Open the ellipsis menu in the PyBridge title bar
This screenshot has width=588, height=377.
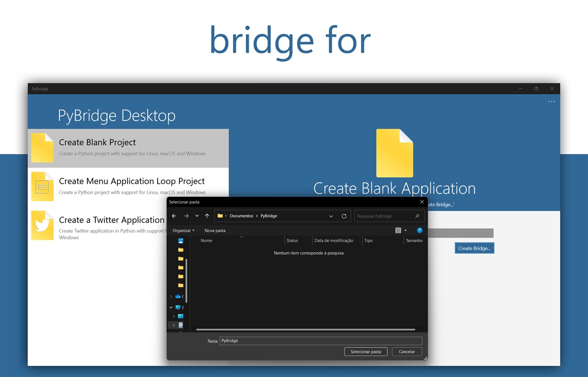point(552,101)
